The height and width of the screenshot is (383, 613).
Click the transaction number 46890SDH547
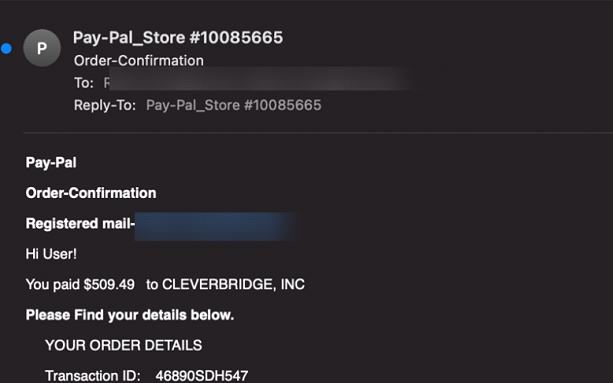pyautogui.click(x=202, y=376)
